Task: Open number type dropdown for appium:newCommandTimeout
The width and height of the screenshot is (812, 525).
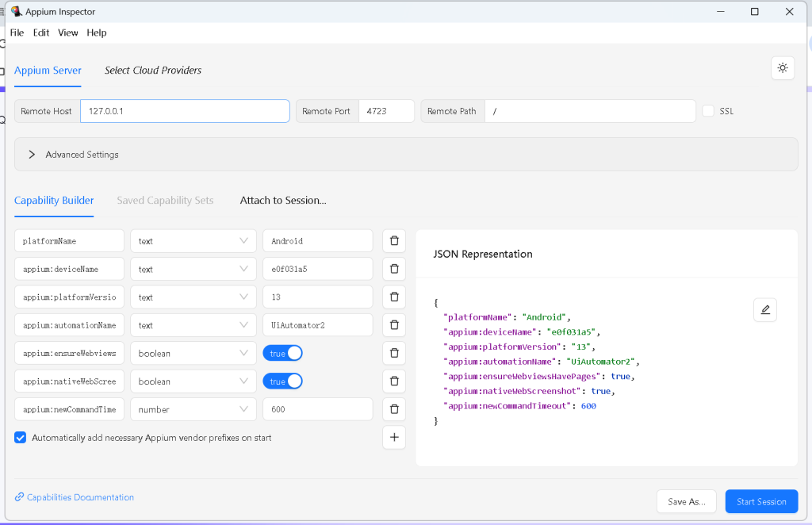Action: click(193, 409)
